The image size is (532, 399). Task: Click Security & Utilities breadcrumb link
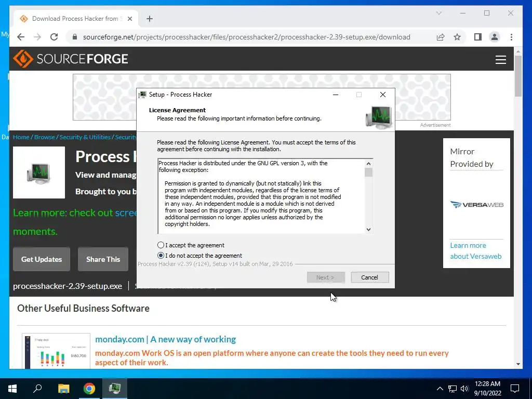(x=85, y=137)
